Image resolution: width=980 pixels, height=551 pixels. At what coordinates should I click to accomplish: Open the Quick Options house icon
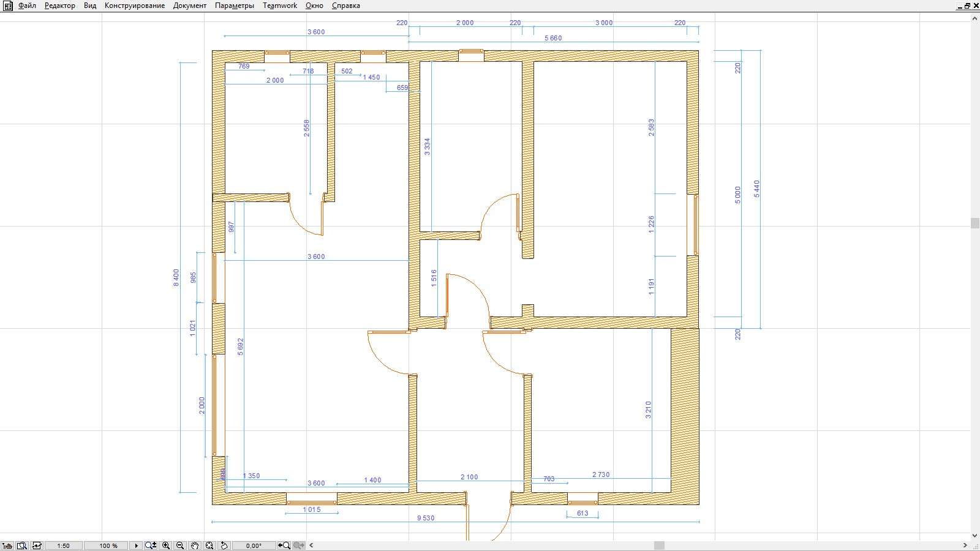(x=7, y=545)
